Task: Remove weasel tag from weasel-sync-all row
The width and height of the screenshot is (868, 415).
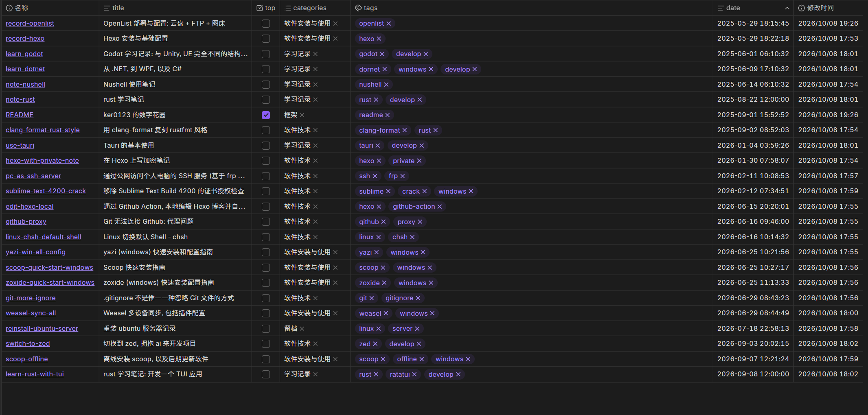Action: (386, 314)
